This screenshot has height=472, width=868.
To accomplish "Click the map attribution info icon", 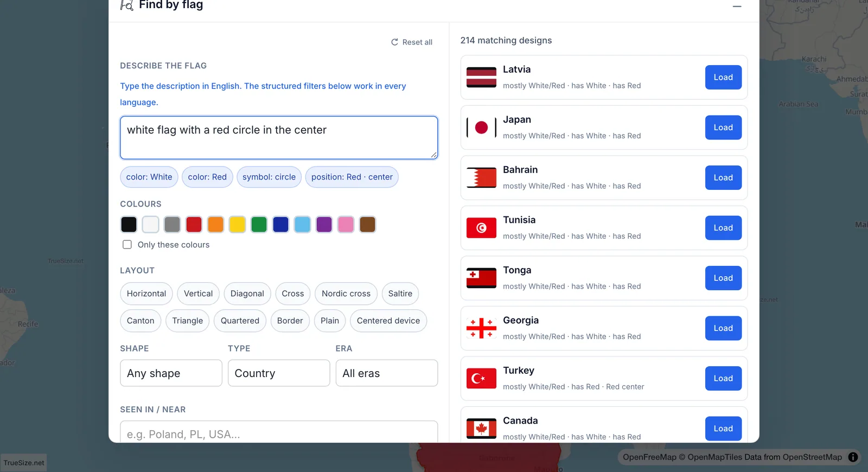I will (853, 457).
